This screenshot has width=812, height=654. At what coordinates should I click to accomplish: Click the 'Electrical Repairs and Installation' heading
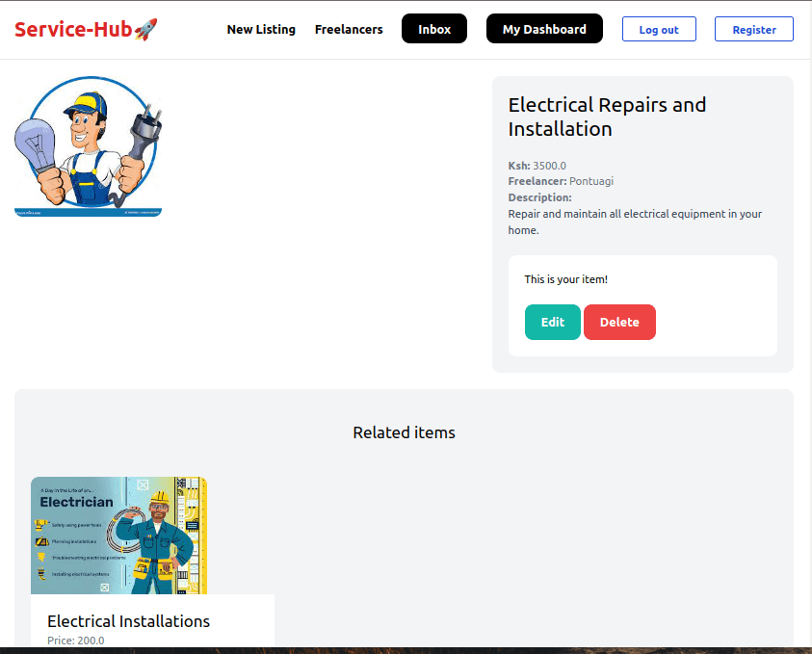[x=607, y=117]
